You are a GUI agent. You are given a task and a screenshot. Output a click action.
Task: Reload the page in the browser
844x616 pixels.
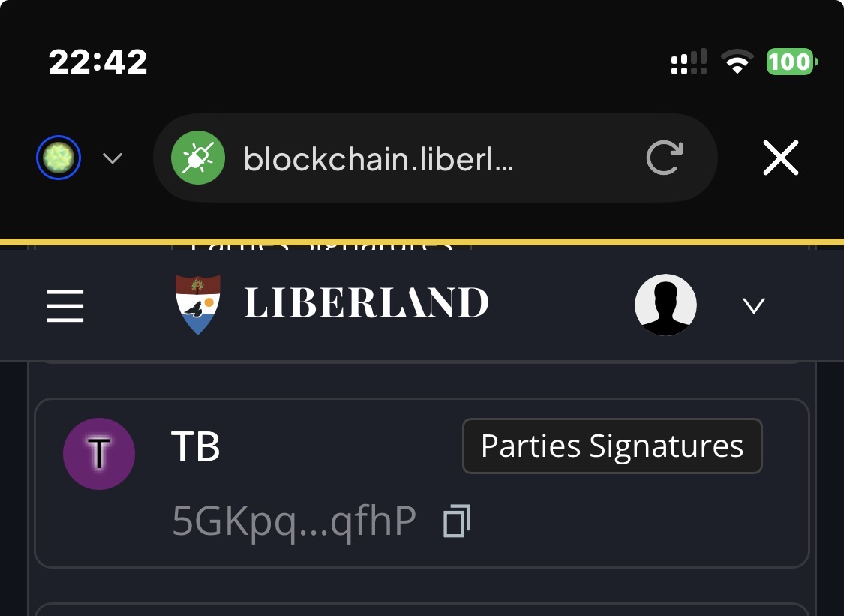coord(665,158)
